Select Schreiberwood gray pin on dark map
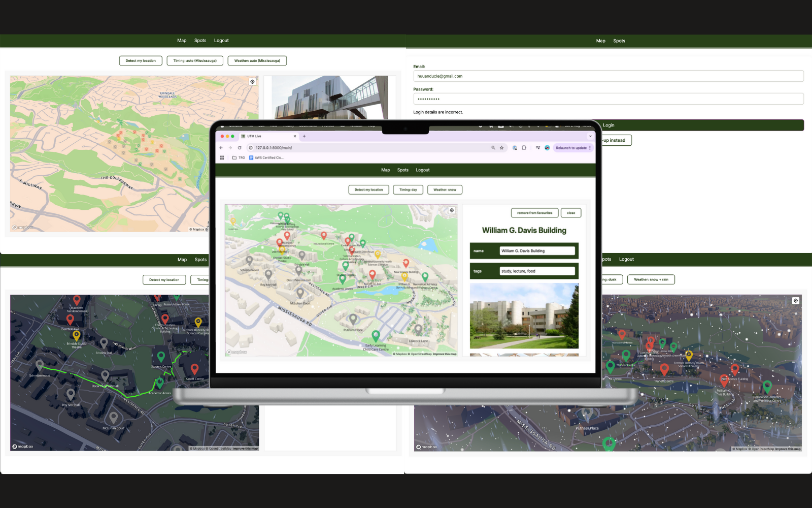This screenshot has width=812, height=508. pos(39,365)
